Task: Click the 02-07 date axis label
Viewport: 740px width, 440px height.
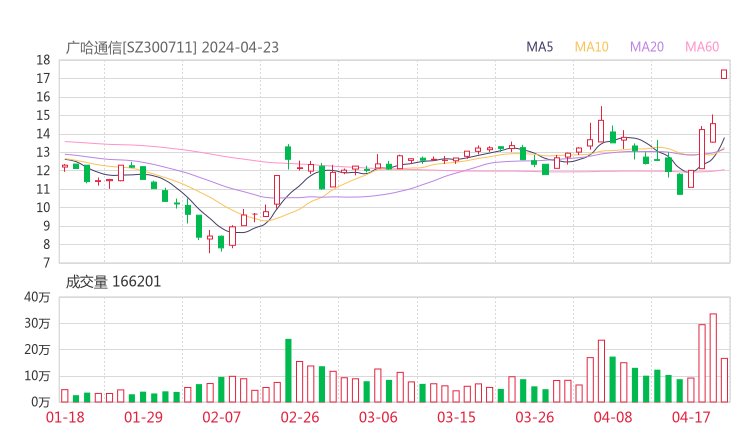Action: pyautogui.click(x=221, y=417)
